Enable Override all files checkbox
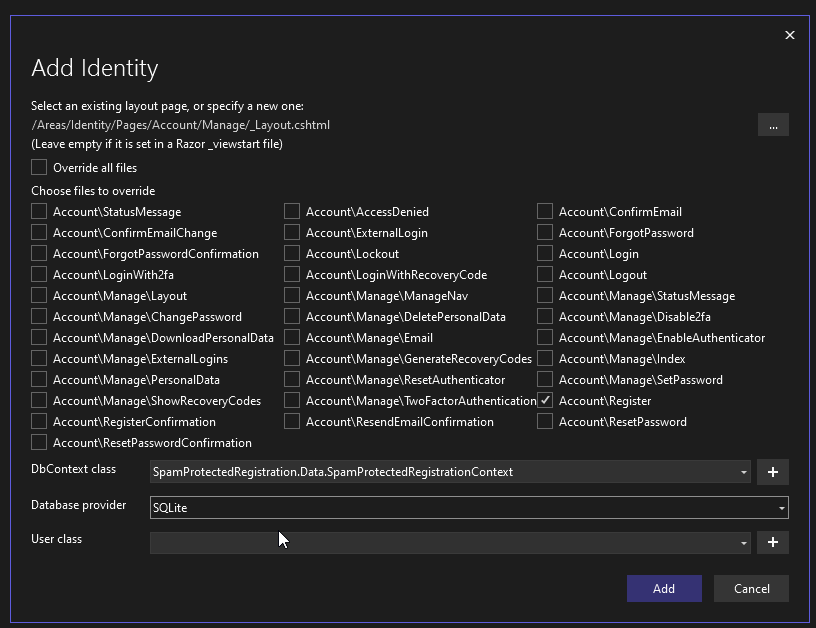The height and width of the screenshot is (628, 816). point(39,168)
